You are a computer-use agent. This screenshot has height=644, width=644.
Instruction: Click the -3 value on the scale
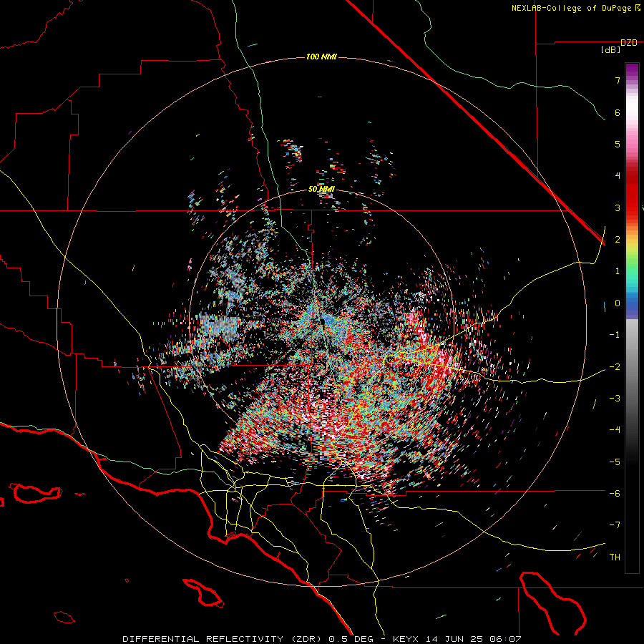[615, 399]
